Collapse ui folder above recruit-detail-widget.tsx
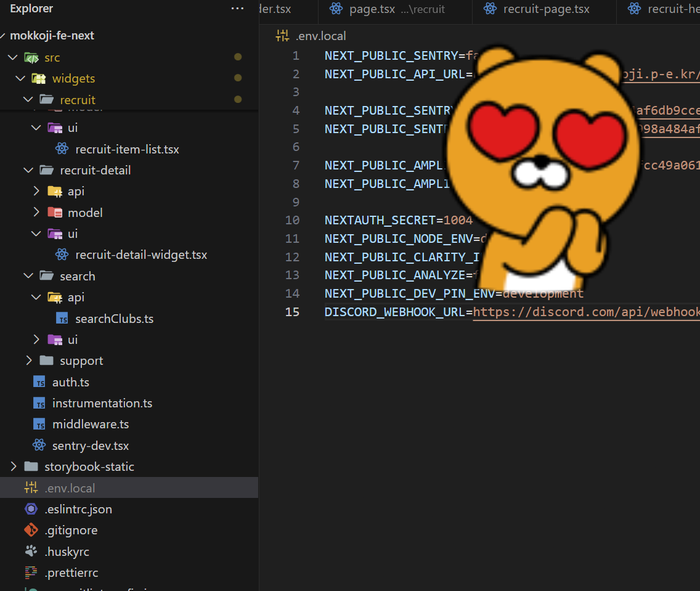The image size is (700, 591). tap(36, 234)
